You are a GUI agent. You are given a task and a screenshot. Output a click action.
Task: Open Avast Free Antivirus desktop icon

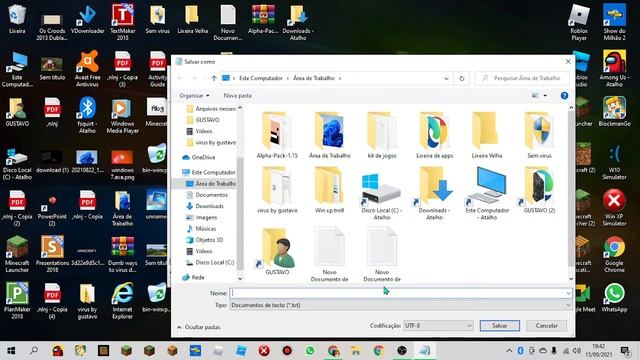pyautogui.click(x=87, y=69)
